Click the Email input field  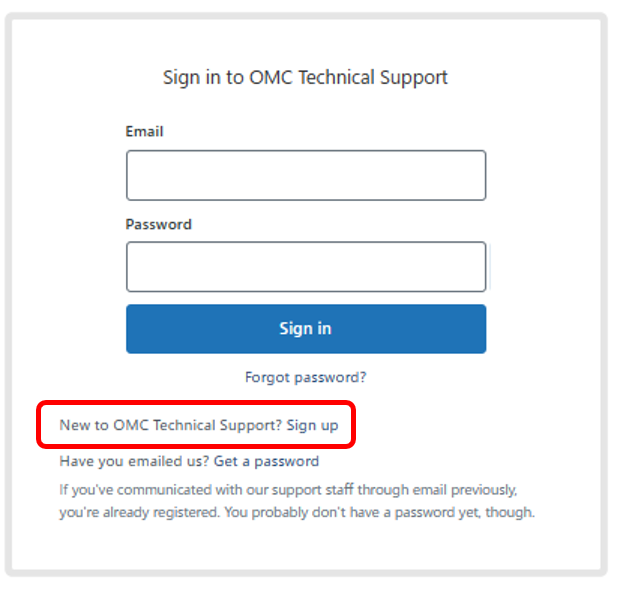pyautogui.click(x=305, y=176)
